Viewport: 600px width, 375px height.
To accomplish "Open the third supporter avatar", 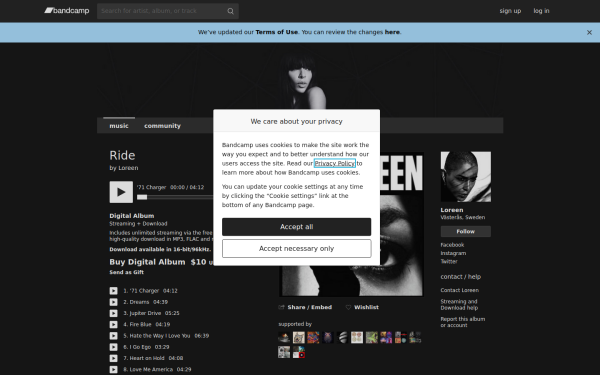I will pos(313,338).
